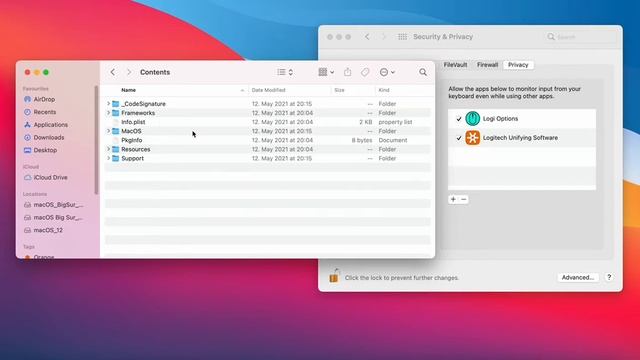Add an app with plus button
Image resolution: width=640 pixels, height=360 pixels.
point(453,199)
